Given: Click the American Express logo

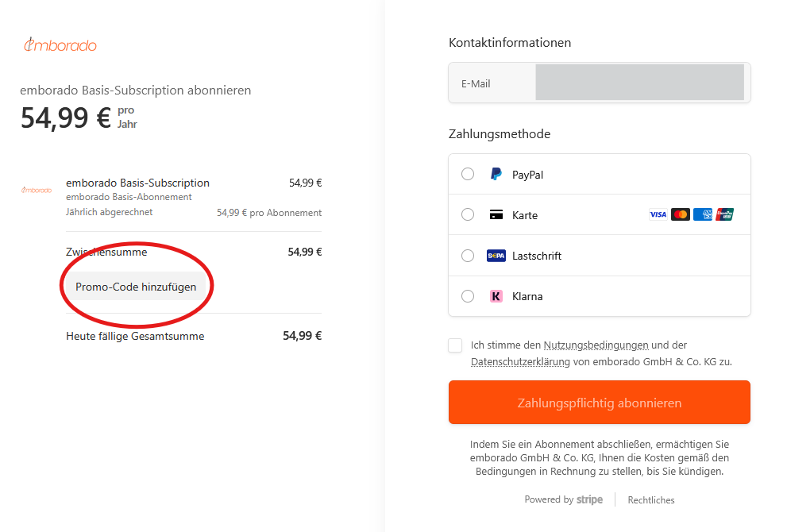Looking at the screenshot, I should tap(702, 214).
